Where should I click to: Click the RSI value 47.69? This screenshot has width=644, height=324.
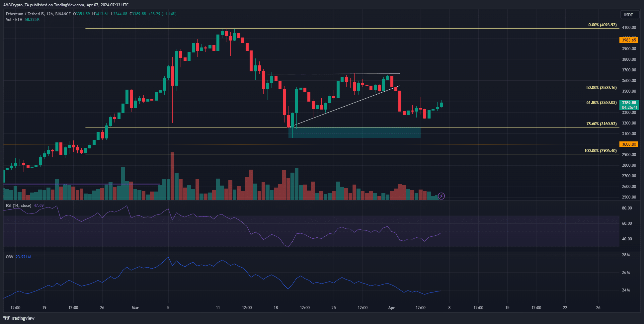point(39,205)
